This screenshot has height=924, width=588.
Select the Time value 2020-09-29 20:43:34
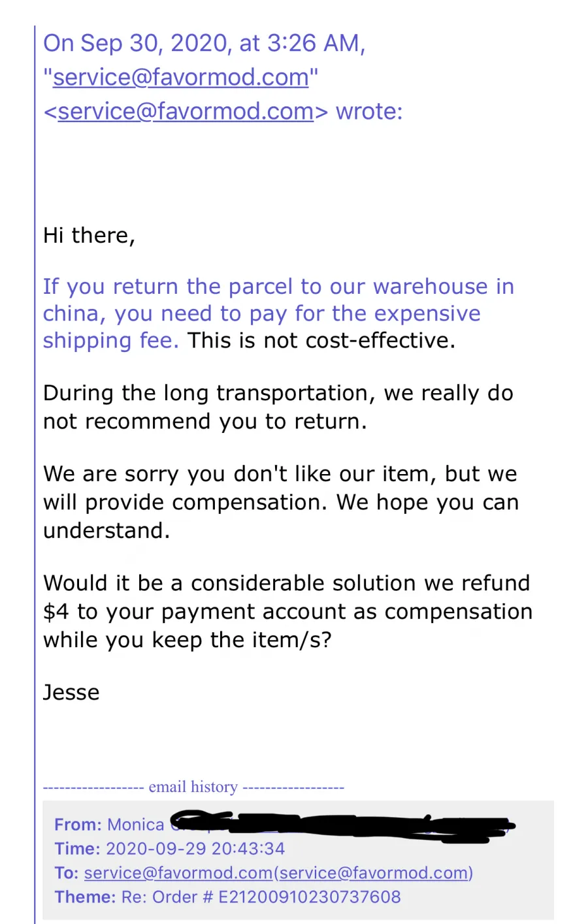(195, 849)
